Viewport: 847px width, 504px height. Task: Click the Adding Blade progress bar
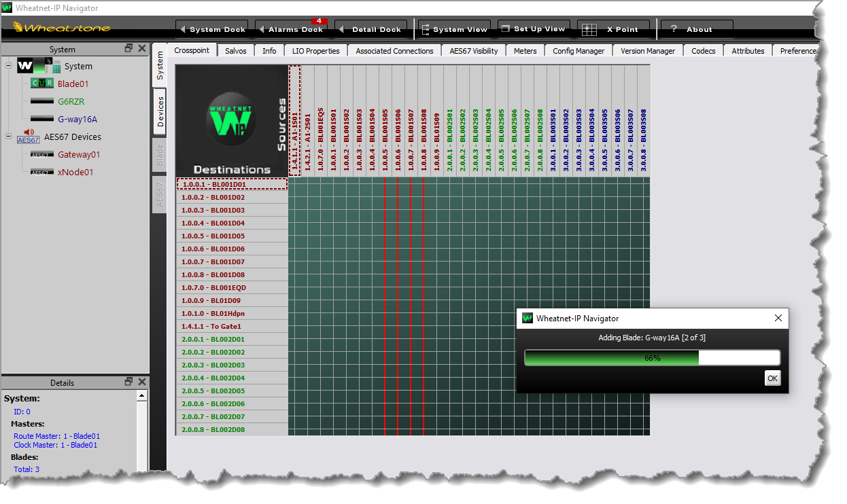(x=652, y=358)
